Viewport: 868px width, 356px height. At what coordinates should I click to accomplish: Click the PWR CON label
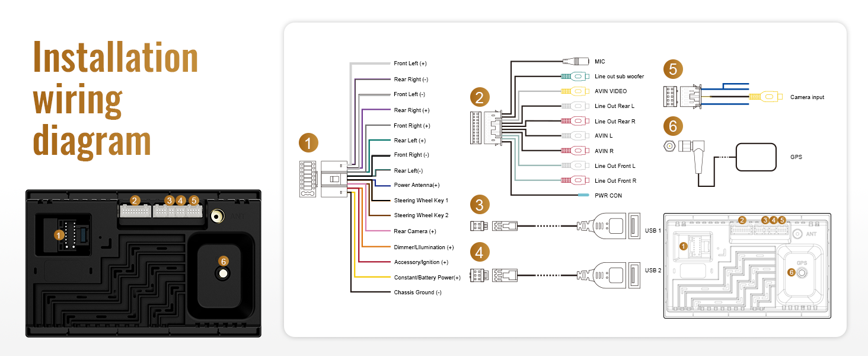pyautogui.click(x=608, y=196)
